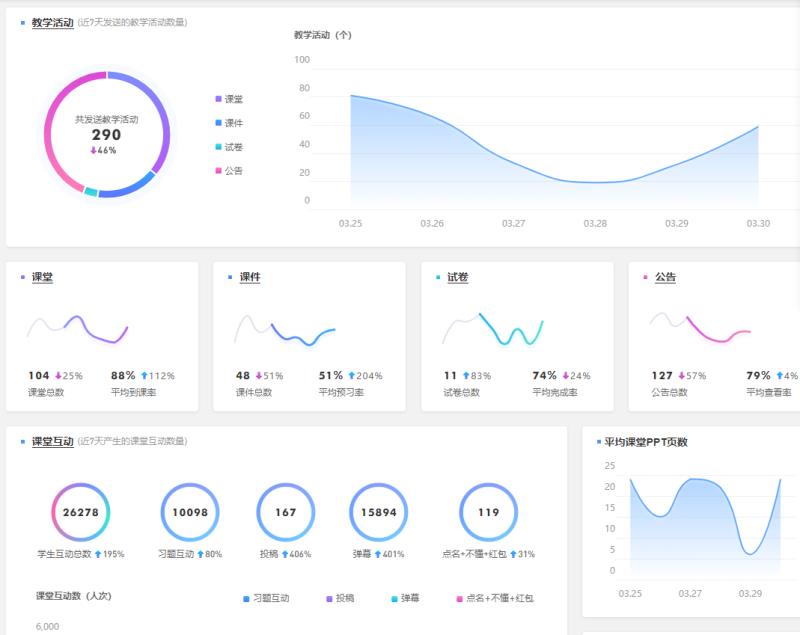
Task: Click the 10098 习题互动 ring icon
Action: click(x=190, y=512)
